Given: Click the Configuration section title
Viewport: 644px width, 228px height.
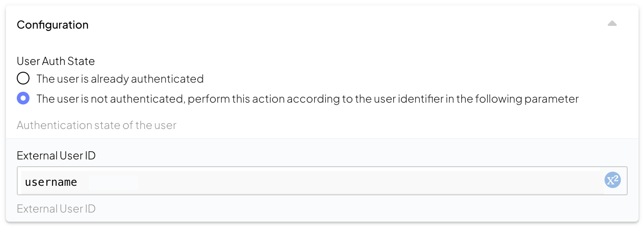Looking at the screenshot, I should pos(53,25).
